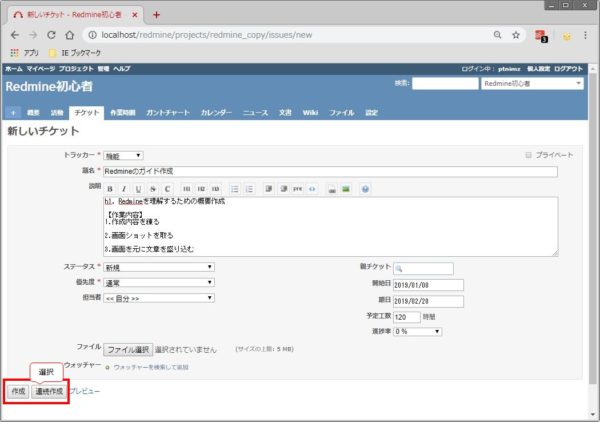Open the 優先度 dropdown showing 通常
The height and width of the screenshot is (422, 600).
coord(159,283)
